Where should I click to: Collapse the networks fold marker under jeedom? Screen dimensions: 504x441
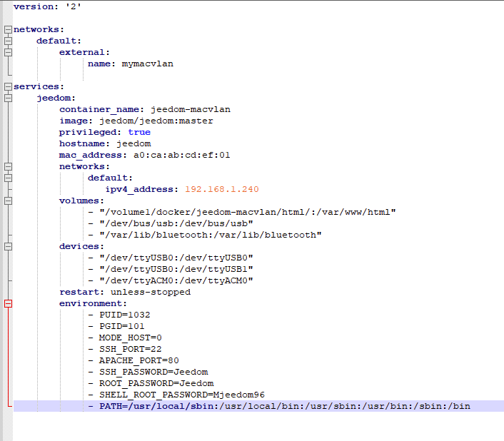9,166
